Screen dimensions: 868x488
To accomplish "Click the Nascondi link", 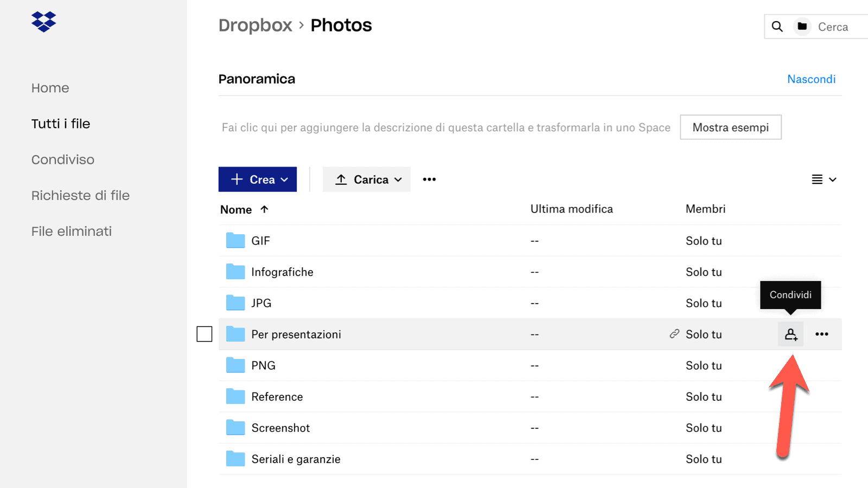I will point(812,79).
